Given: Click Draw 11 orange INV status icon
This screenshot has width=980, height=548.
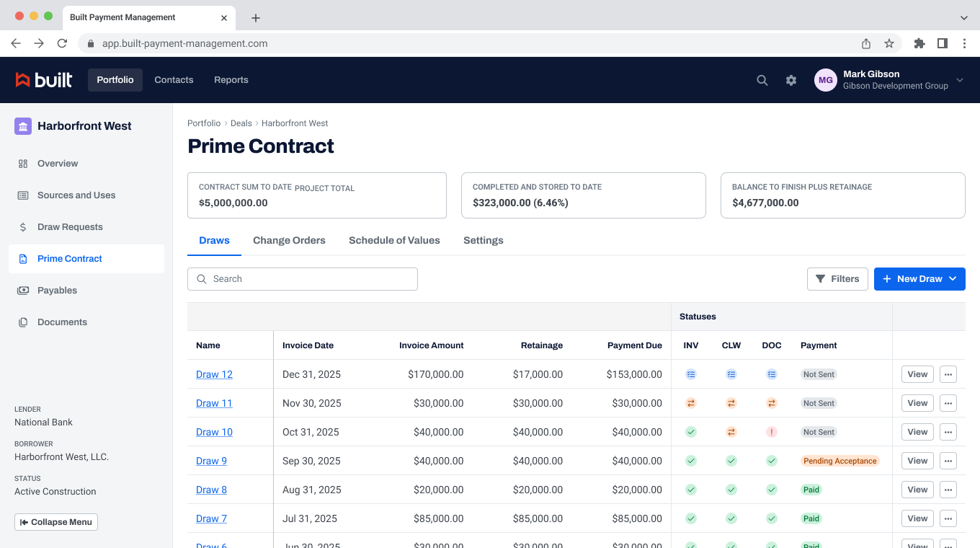Looking at the screenshot, I should coord(691,403).
